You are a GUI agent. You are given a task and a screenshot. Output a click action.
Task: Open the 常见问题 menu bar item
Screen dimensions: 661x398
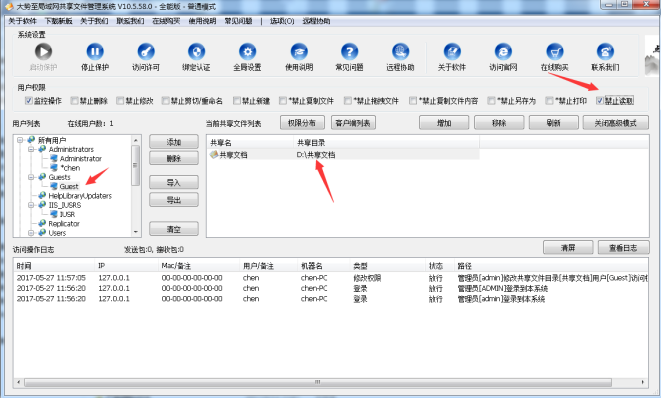pos(238,21)
